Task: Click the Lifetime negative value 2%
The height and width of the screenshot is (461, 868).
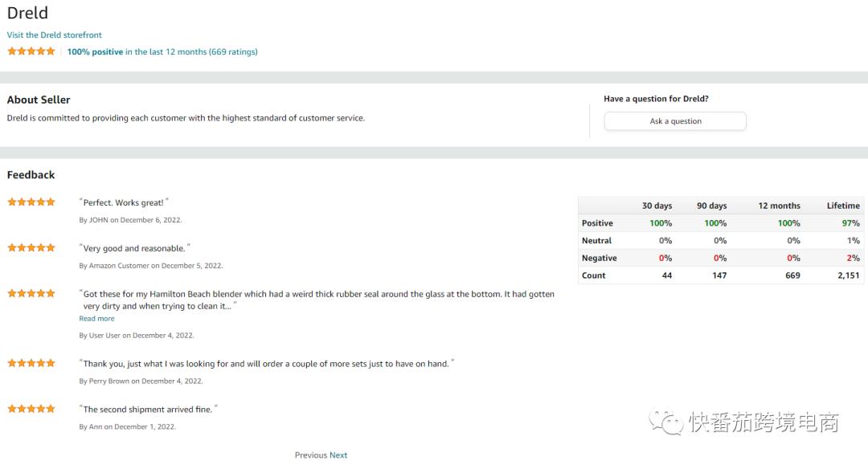Action: click(853, 258)
